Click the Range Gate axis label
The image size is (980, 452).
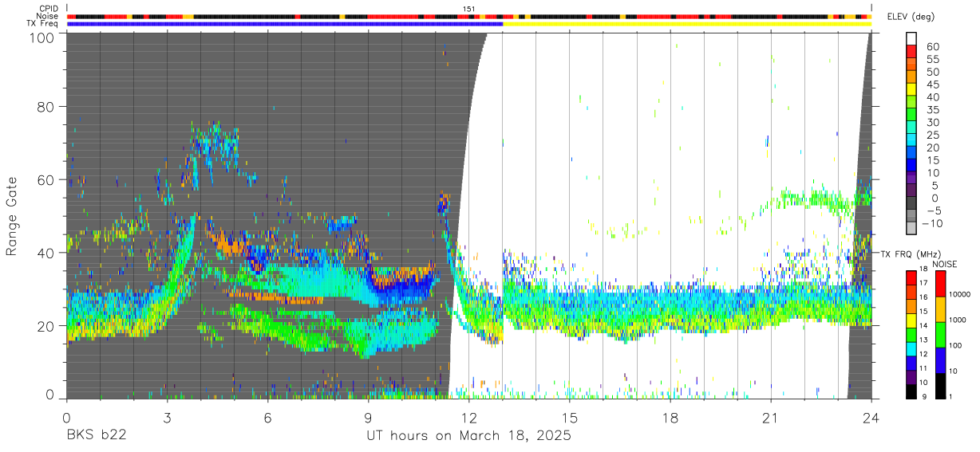coord(13,216)
